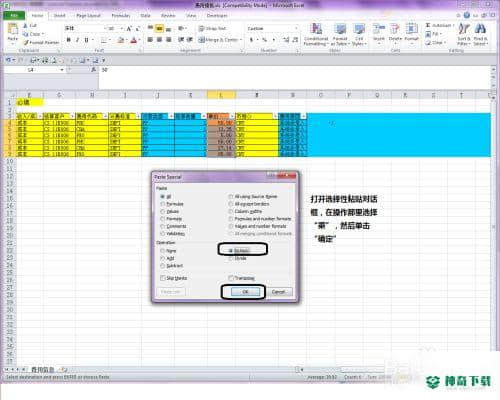Image resolution: width=500 pixels, height=400 pixels.
Task: Open the Page Layout ribbon tab
Action: click(x=88, y=16)
